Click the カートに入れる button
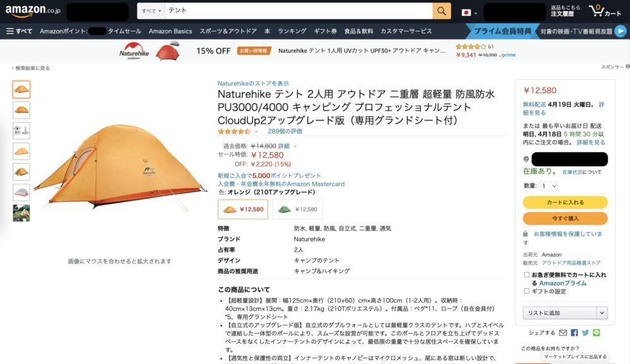This screenshot has width=630, height=364. 565,202
